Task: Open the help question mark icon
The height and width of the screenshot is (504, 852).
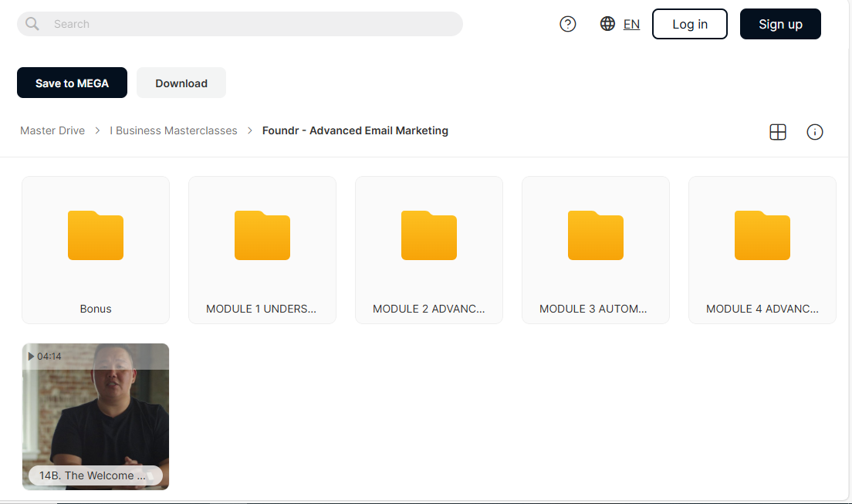Action: pos(568,24)
